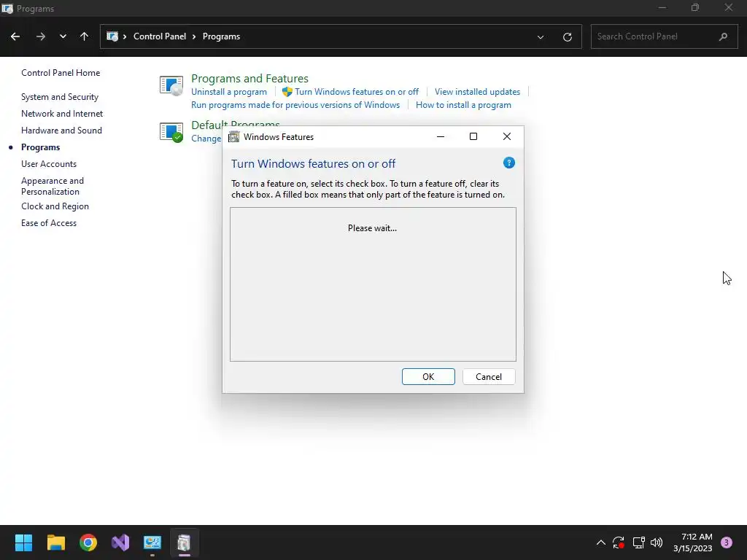Viewport: 747px width, 560px height.
Task: Click the Default Programs icon
Action: (x=171, y=132)
